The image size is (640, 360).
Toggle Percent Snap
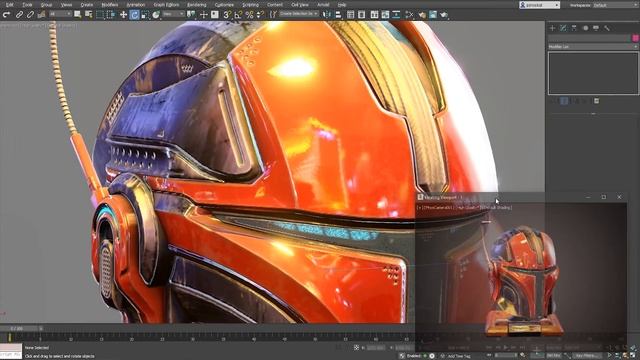point(249,15)
